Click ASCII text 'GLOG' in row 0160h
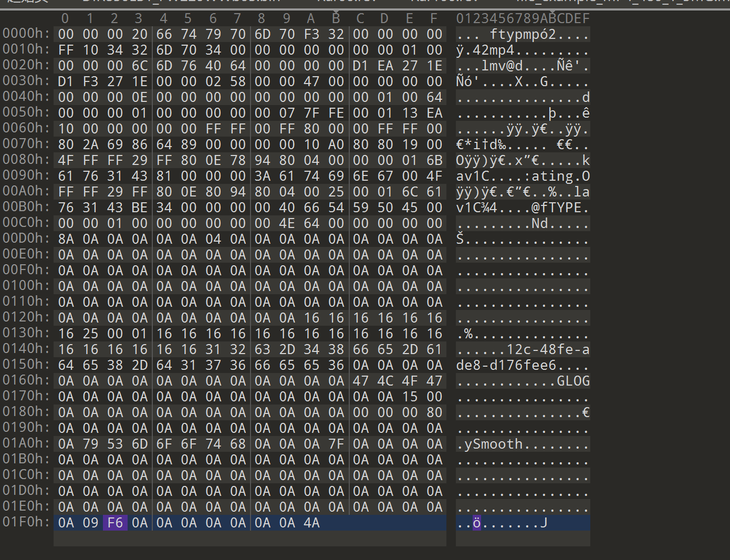Viewport: 730px width, 560px height. [573, 381]
